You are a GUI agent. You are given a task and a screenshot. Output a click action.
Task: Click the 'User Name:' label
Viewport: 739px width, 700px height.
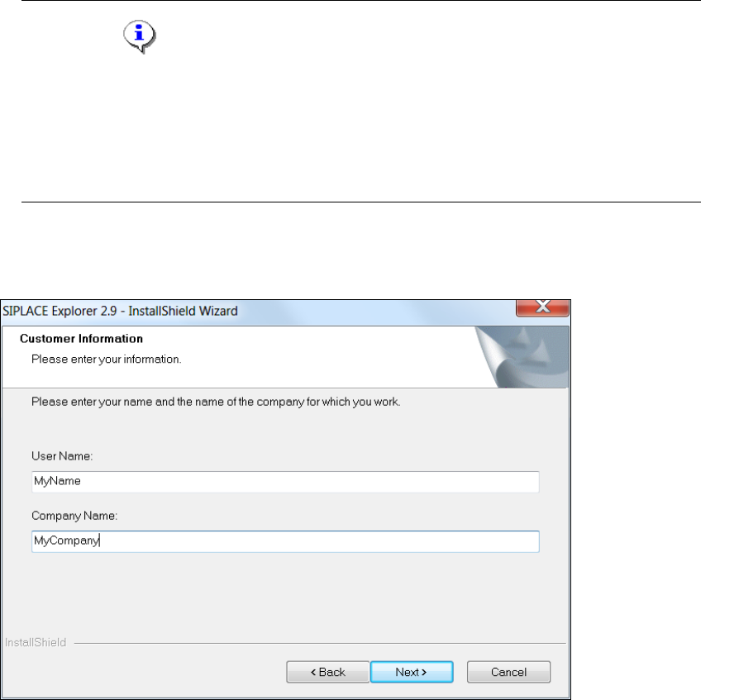62,456
